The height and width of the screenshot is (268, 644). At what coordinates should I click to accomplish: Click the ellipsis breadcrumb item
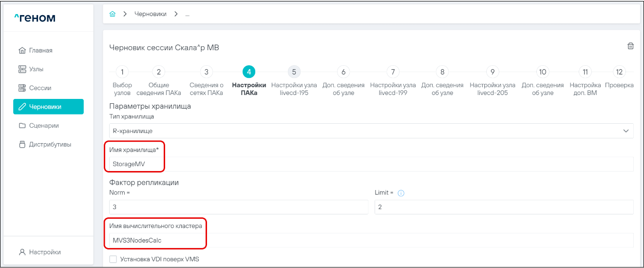187,14
